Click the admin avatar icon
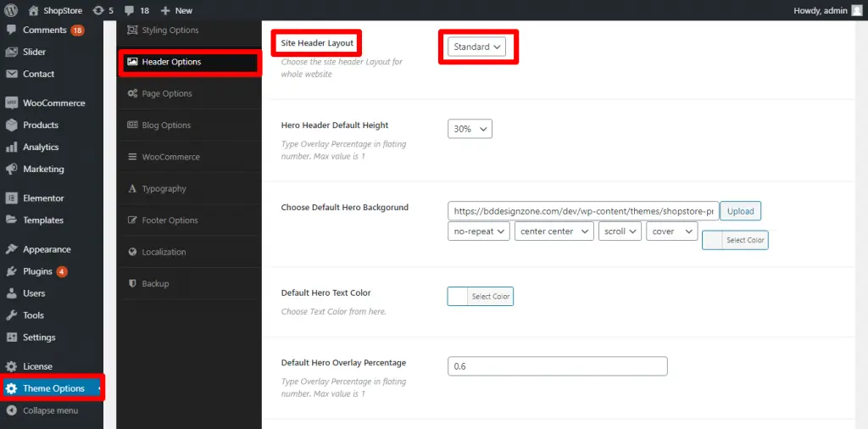Viewport: 868px width, 429px height. pyautogui.click(x=857, y=10)
